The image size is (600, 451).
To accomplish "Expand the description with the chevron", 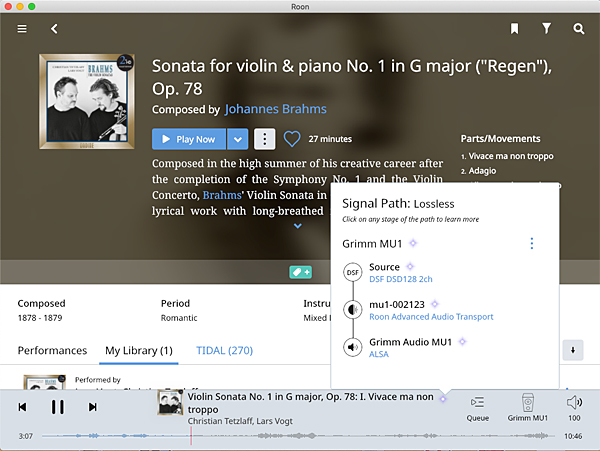I will 298,226.
